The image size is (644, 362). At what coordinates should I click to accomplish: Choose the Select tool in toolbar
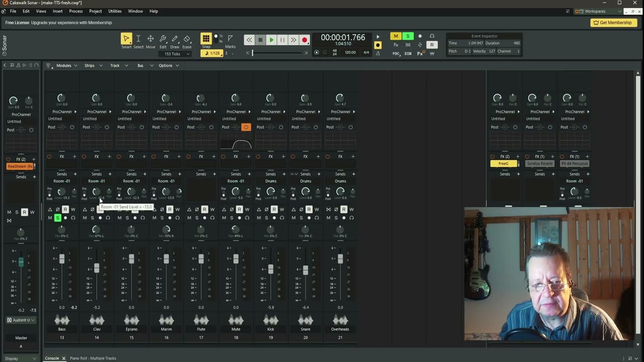click(x=138, y=39)
